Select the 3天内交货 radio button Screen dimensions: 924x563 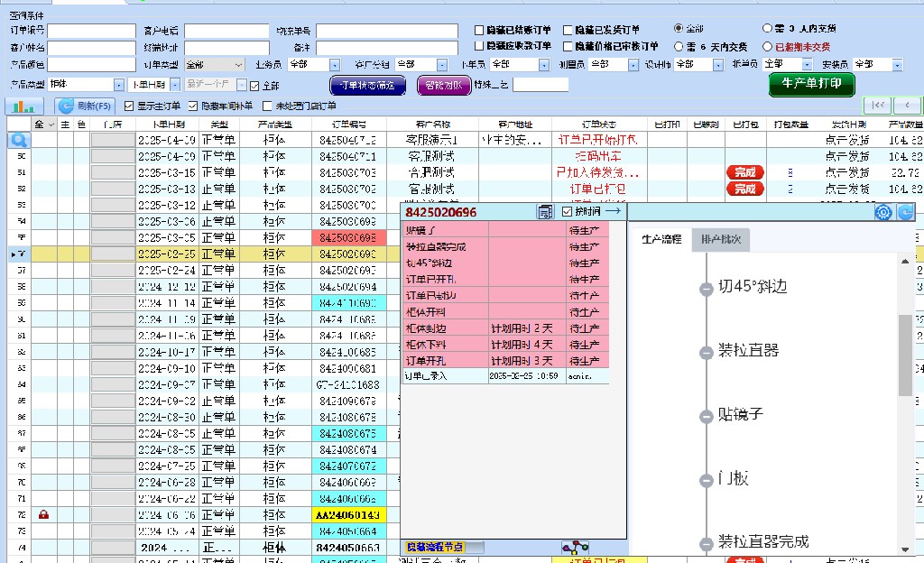click(x=767, y=28)
